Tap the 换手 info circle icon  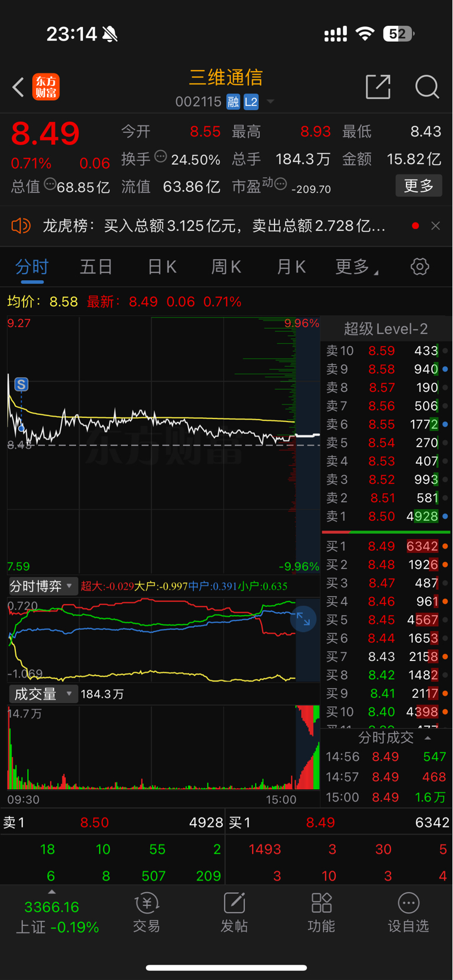click(x=161, y=157)
